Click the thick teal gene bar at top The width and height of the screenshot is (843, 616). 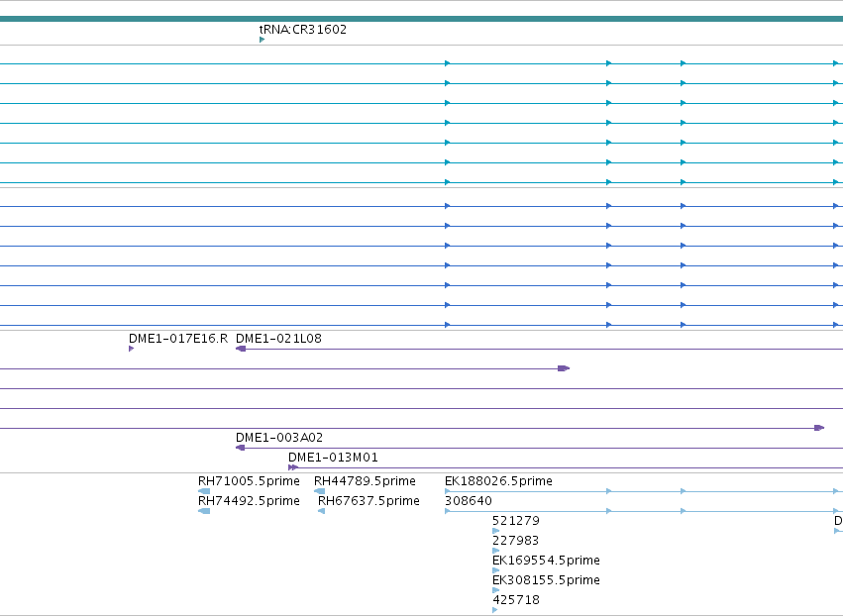click(422, 19)
